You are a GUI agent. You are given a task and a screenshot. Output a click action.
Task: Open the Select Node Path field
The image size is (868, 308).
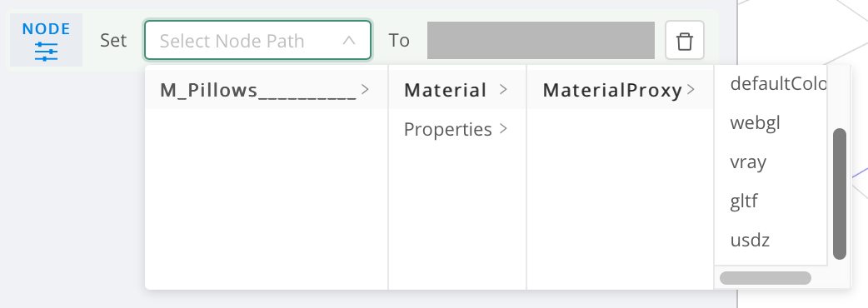[258, 40]
